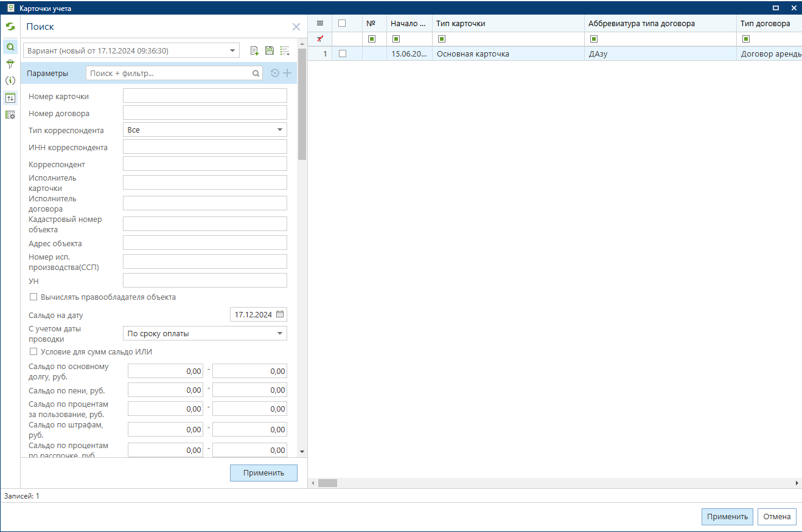Click Применить button in search panel
The image size is (802, 532).
pyautogui.click(x=263, y=473)
